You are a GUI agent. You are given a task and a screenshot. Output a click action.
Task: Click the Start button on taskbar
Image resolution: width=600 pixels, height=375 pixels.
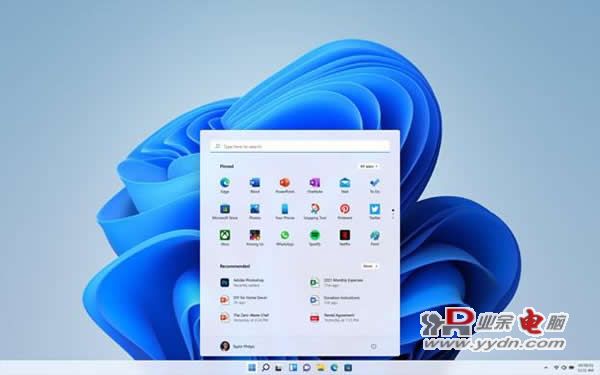252,368
